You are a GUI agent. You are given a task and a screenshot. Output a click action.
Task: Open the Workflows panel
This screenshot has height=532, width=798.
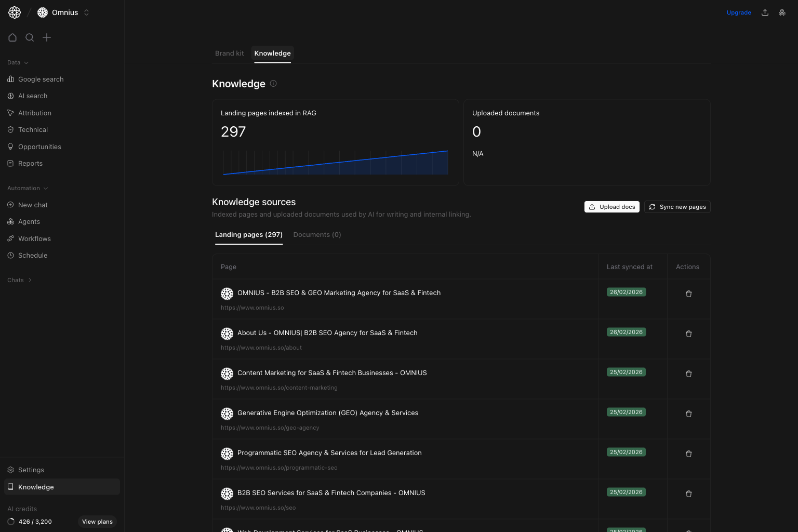point(34,238)
